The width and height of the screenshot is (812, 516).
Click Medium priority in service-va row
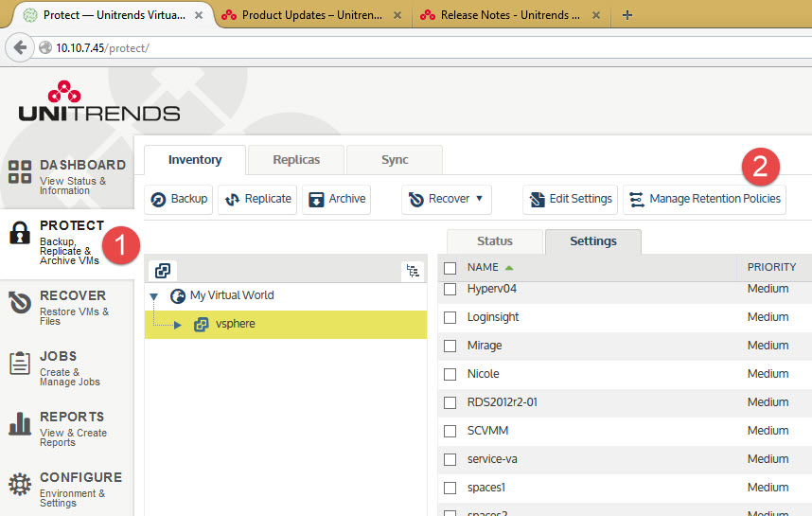click(x=768, y=459)
